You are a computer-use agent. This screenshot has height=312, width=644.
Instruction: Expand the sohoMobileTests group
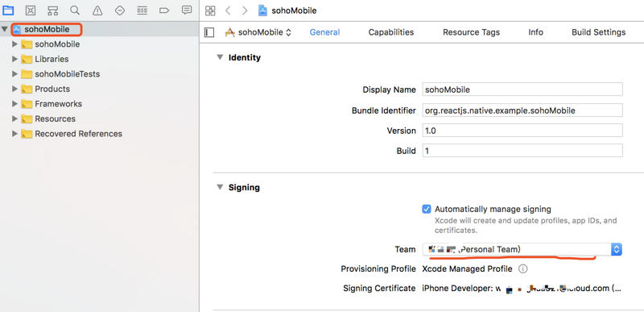pyautogui.click(x=14, y=74)
